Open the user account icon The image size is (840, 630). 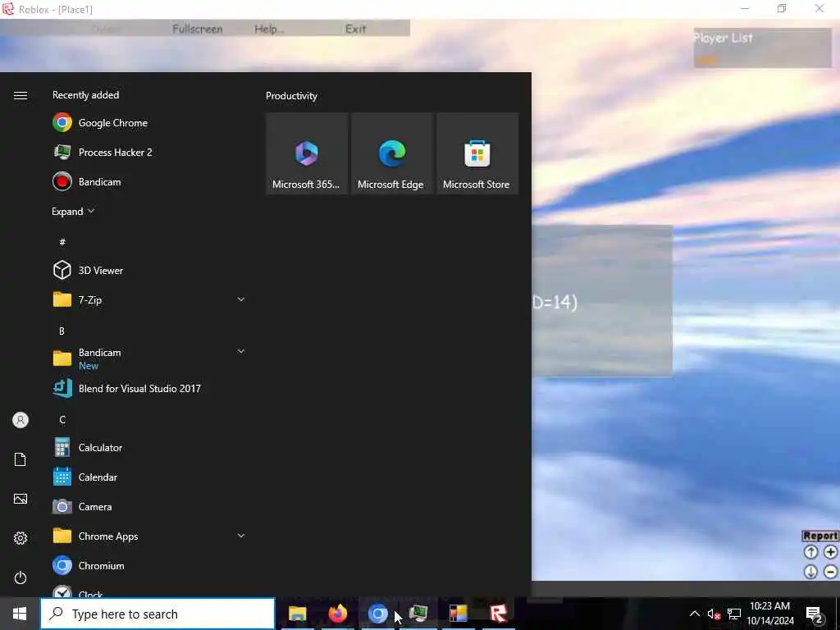[21, 420]
